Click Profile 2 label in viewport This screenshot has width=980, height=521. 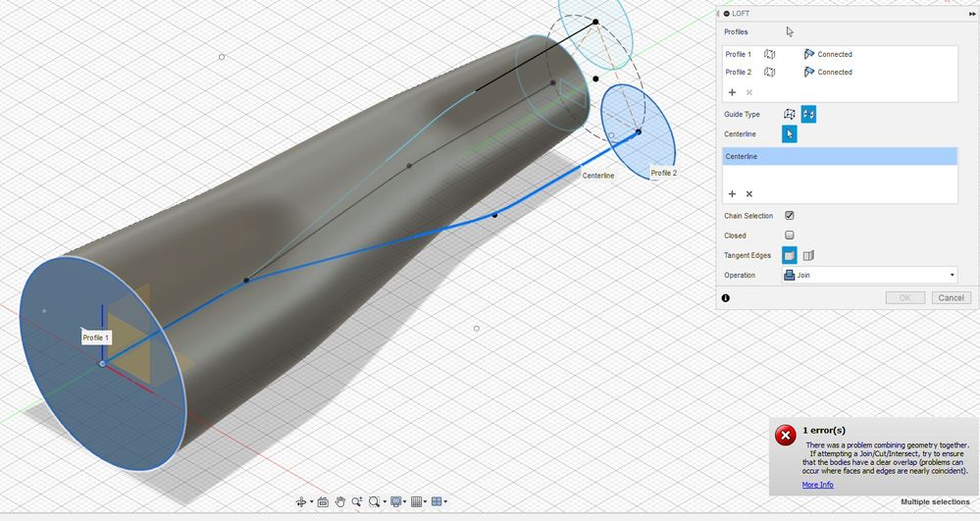(x=664, y=173)
